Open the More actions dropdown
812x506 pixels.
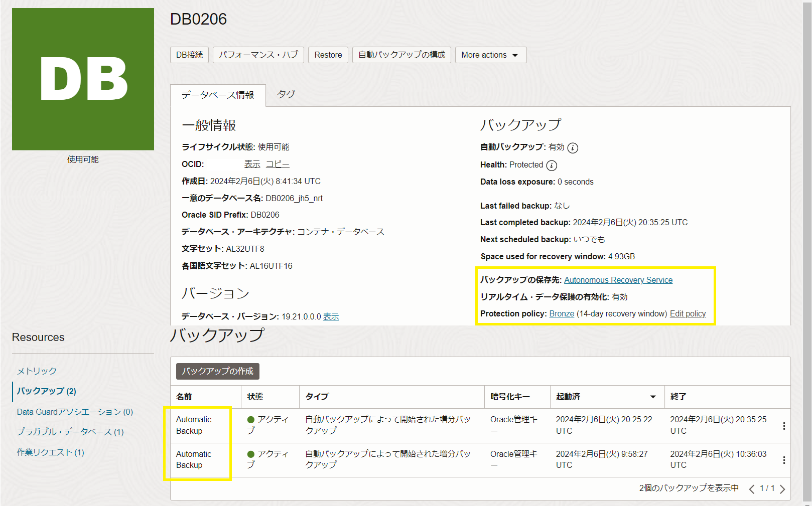pyautogui.click(x=490, y=55)
